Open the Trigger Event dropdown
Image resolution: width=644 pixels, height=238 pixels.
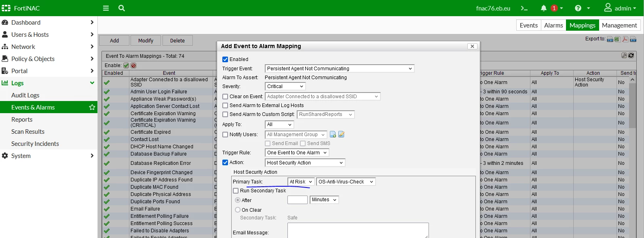(x=340, y=69)
